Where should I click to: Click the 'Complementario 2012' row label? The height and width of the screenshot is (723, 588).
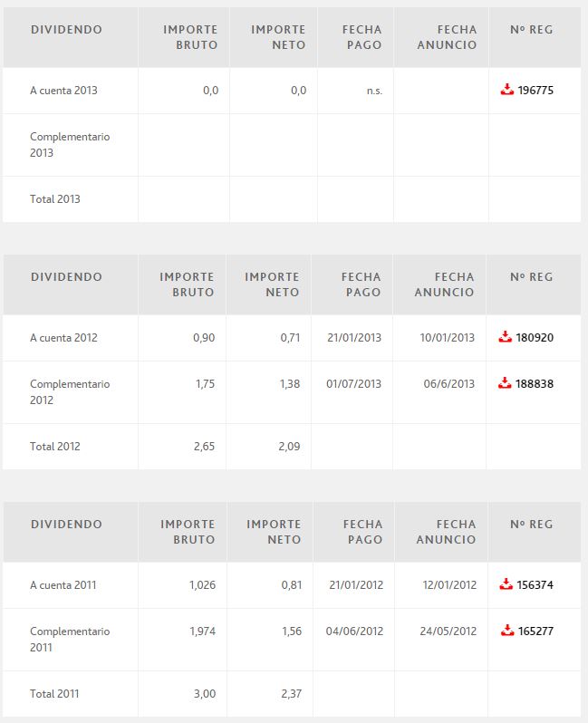coord(70,391)
